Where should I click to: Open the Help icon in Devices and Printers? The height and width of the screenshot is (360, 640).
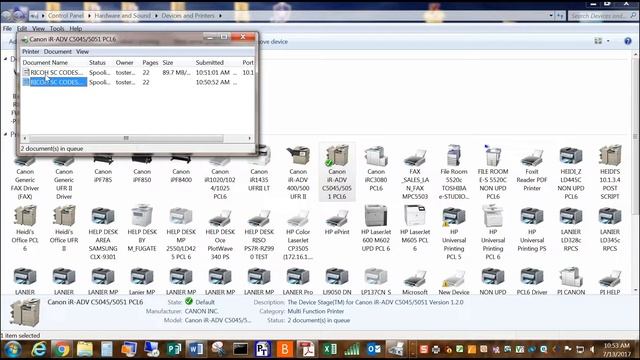point(628,41)
